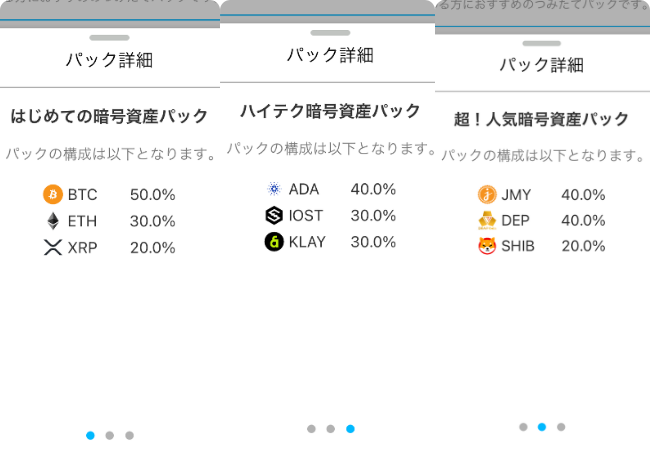Screen dimensions: 650x450
Task: Select the ETH Ethereum diamond icon
Action: (x=53, y=221)
